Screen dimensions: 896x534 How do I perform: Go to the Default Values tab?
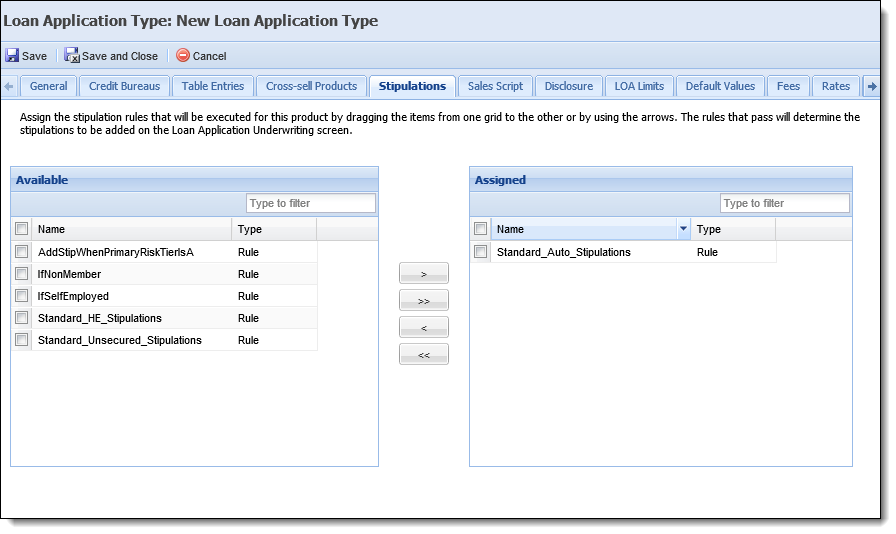click(720, 86)
